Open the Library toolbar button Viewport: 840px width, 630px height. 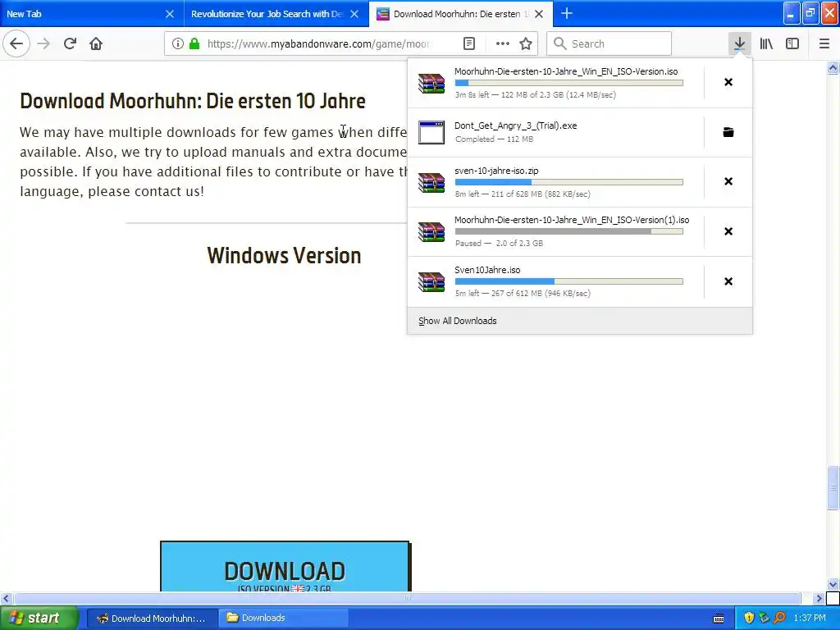766,43
